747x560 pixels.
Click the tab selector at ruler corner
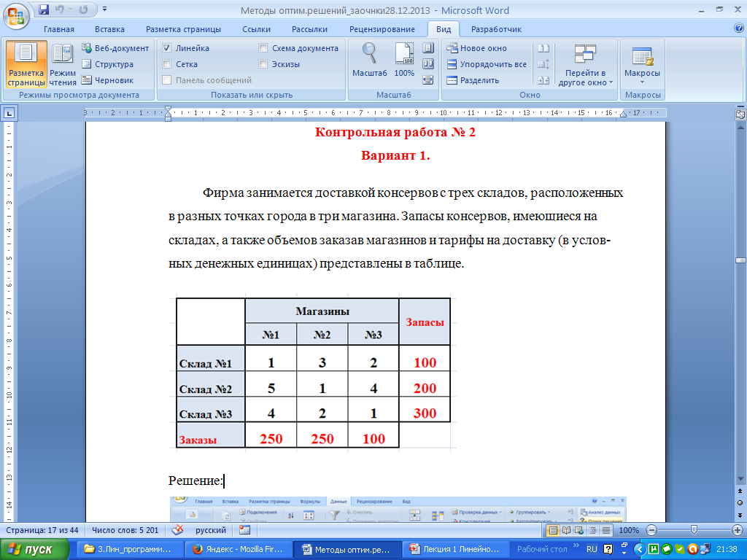pos(9,113)
